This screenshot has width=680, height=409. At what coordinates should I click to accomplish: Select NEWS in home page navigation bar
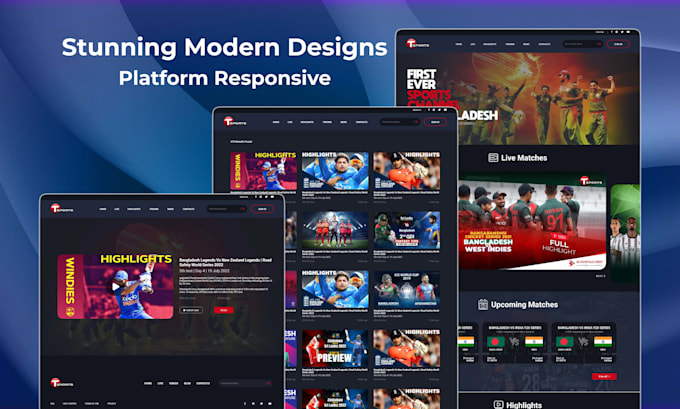526,44
